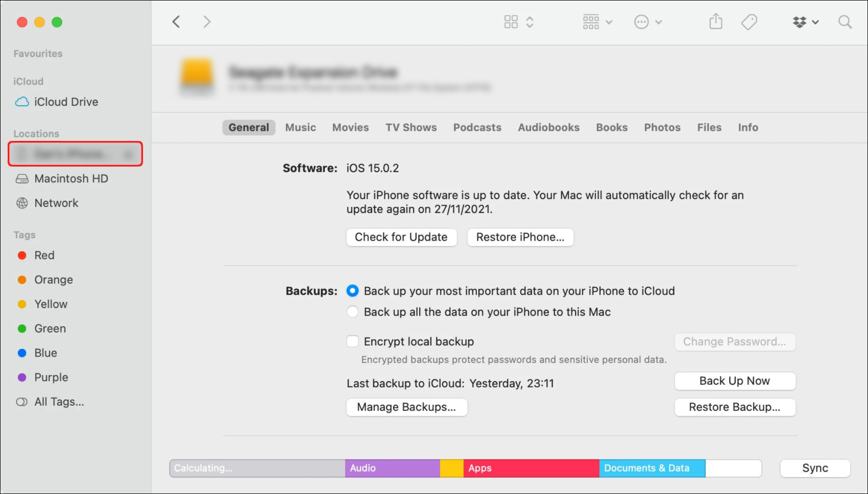Click the Share toolbar icon
This screenshot has width=868, height=494.
716,22
